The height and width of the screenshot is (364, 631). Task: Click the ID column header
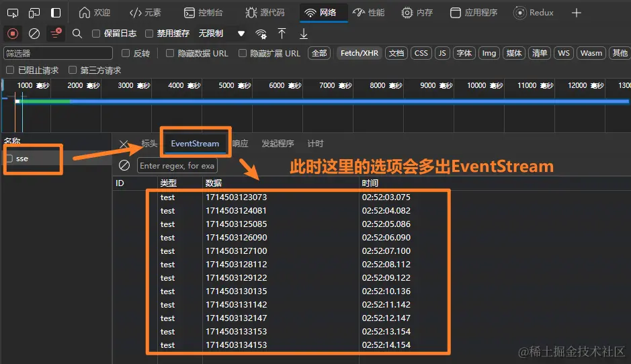point(135,183)
